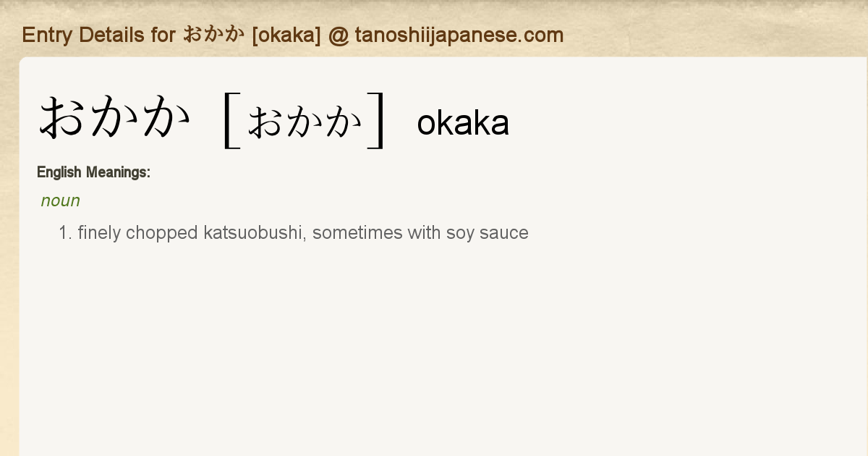Click the @ symbol in the header
The height and width of the screenshot is (456, 868).
[338, 35]
